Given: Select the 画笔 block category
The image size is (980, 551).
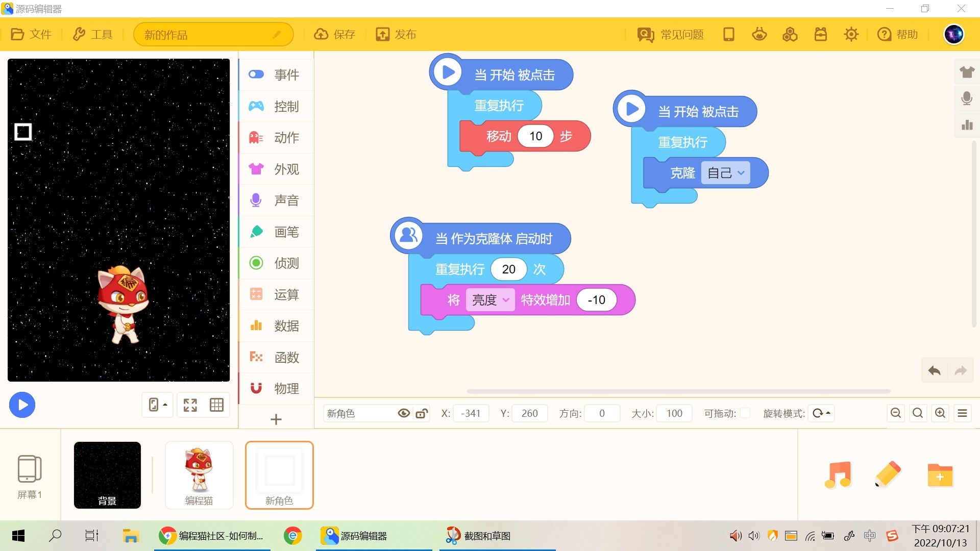Looking at the screenshot, I should [x=276, y=232].
